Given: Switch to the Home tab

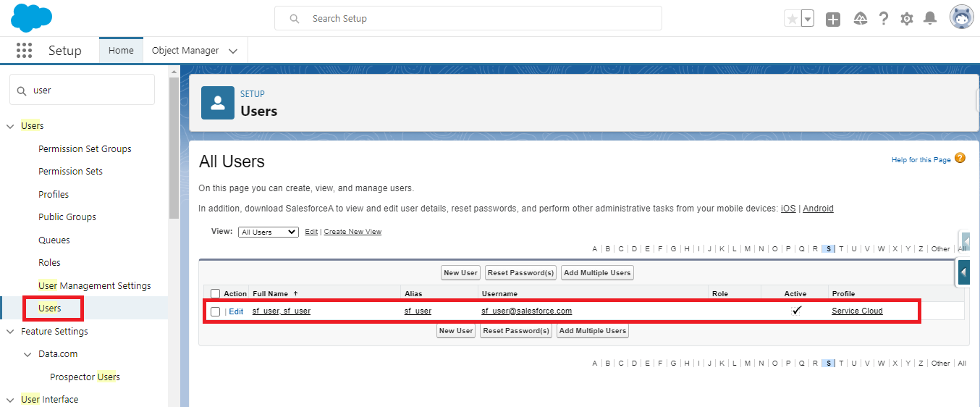Looking at the screenshot, I should pos(121,51).
